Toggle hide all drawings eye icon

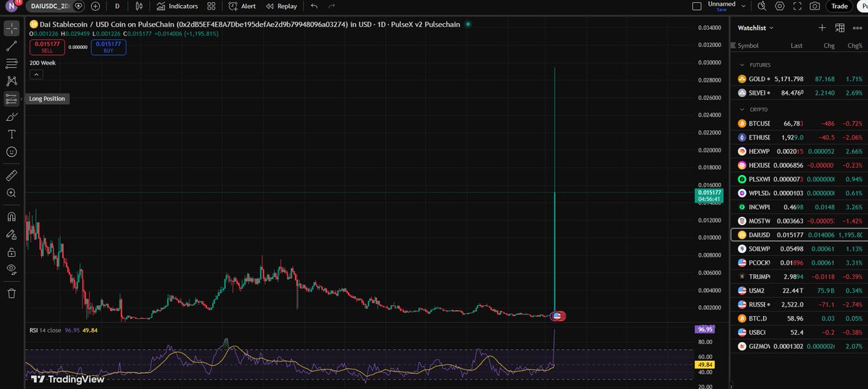(12, 270)
